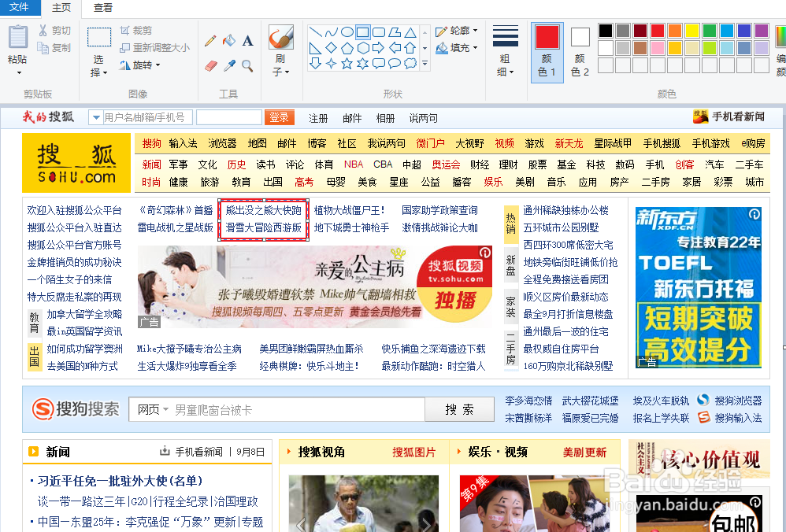Choose the Rounded rectangular callout shape
Viewport: 786px width, 532px height.
379,63
